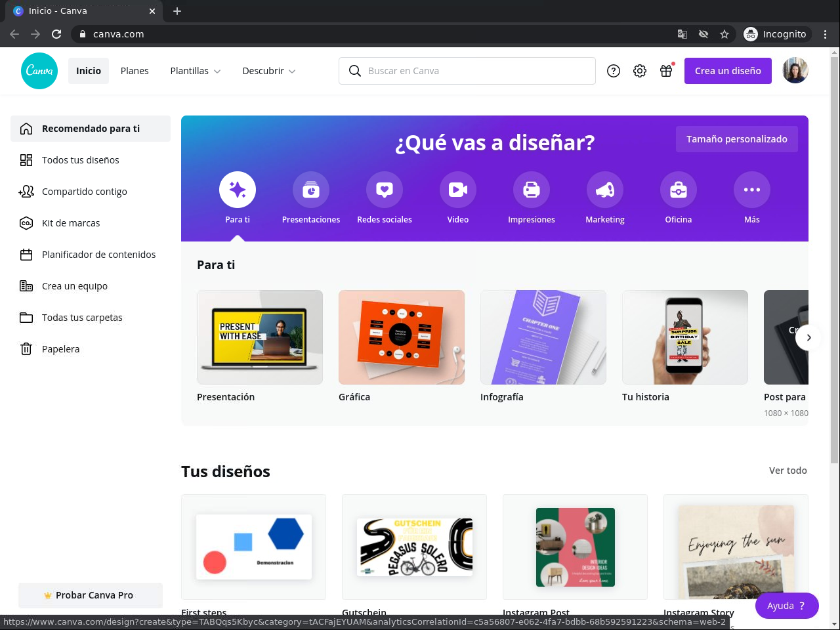Image resolution: width=840 pixels, height=630 pixels.
Task: Open Chrome three-dot menu
Action: point(826,34)
